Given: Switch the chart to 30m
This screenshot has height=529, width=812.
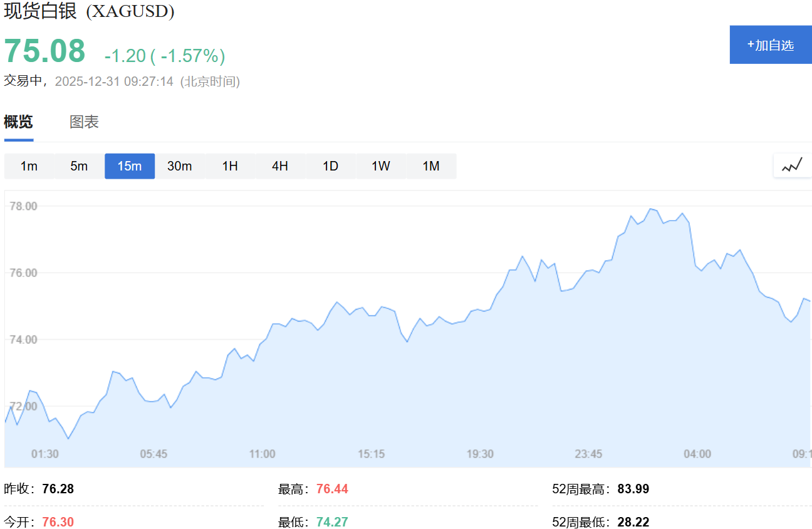Looking at the screenshot, I should click(x=180, y=166).
